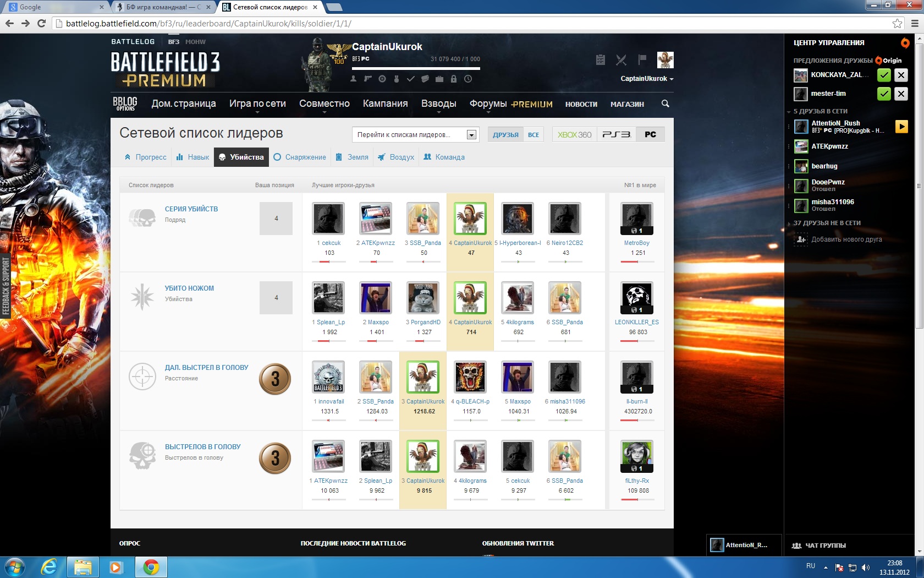Switch to the Команда leaderboard tab

pyautogui.click(x=444, y=157)
